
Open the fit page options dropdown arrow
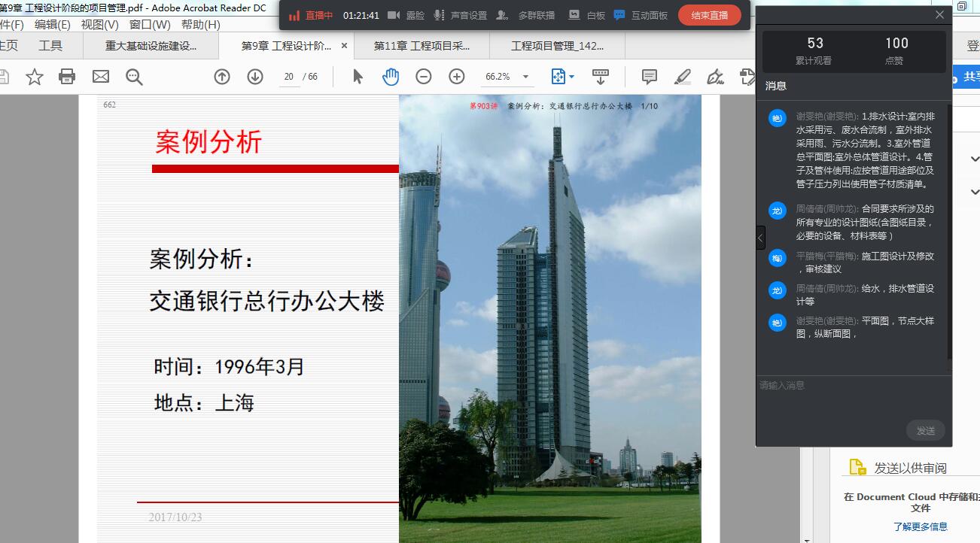pos(571,77)
